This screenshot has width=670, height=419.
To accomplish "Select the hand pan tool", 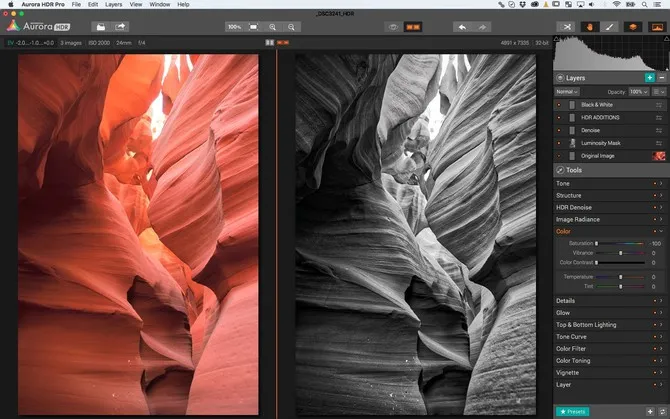I will click(588, 27).
